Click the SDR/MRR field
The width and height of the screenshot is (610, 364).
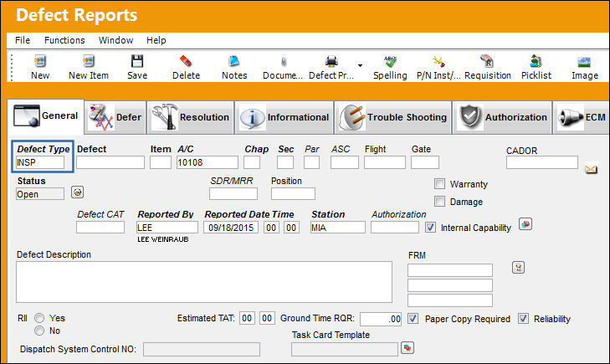tap(233, 193)
